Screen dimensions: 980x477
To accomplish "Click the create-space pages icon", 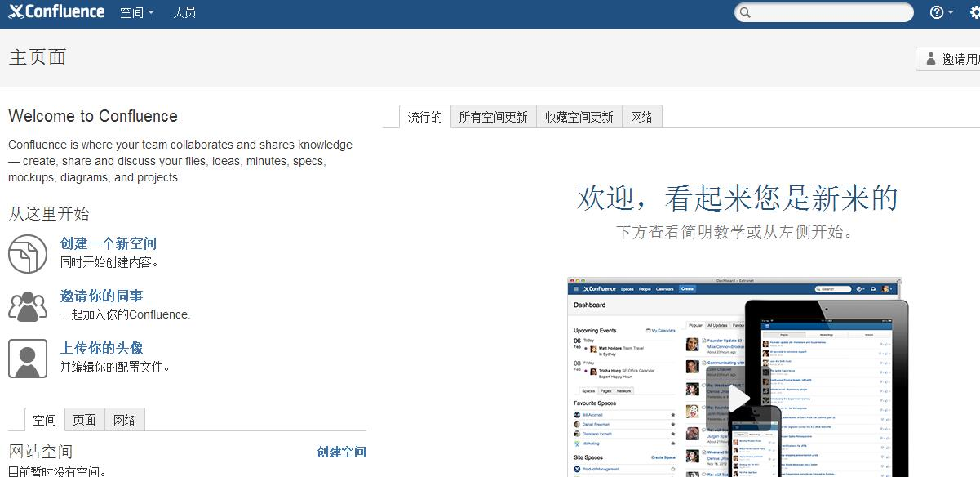I will (28, 253).
